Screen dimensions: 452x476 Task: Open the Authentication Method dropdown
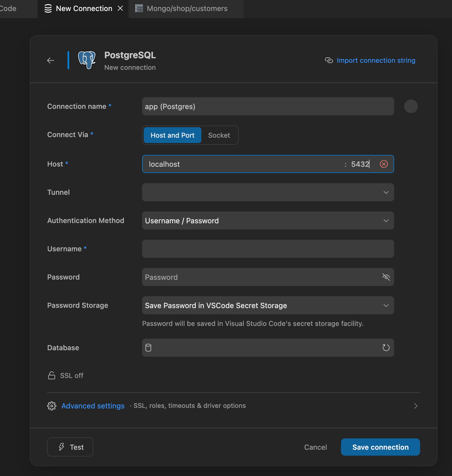point(268,220)
